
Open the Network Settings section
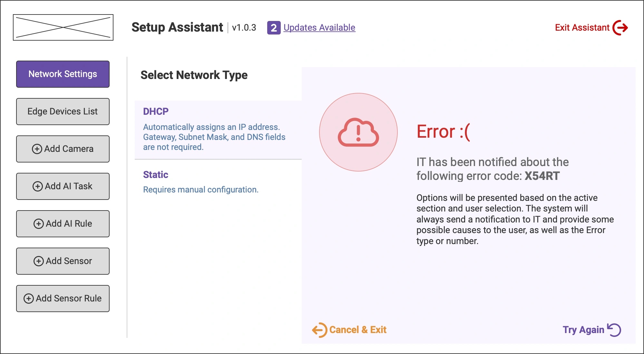click(63, 74)
